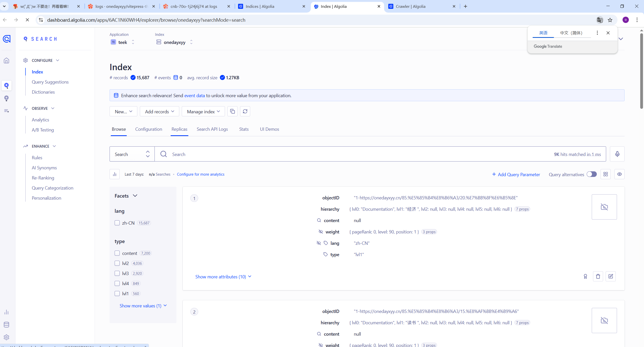Click the page vertical scrollbar
This screenshot has width=644, height=347.
pyautogui.click(x=641, y=71)
